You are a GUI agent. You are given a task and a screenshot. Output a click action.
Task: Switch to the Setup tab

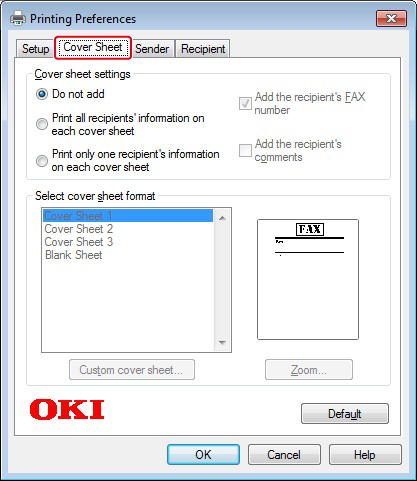[x=35, y=49]
